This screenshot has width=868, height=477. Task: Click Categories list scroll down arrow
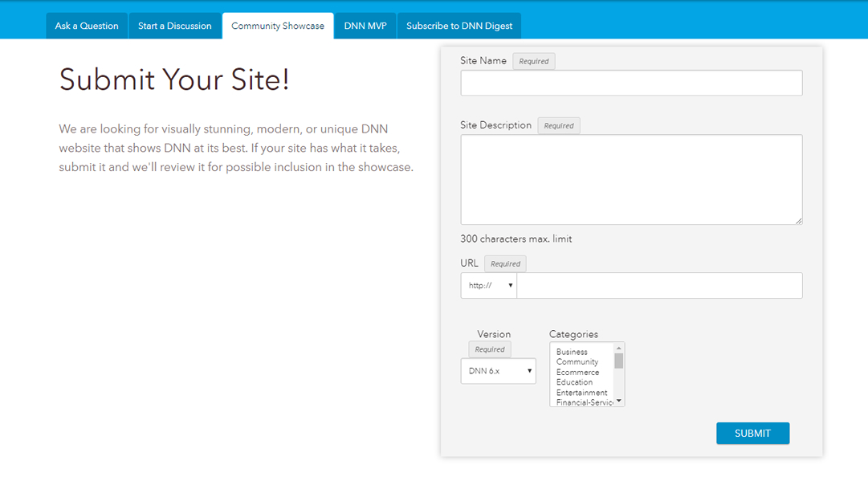(619, 401)
